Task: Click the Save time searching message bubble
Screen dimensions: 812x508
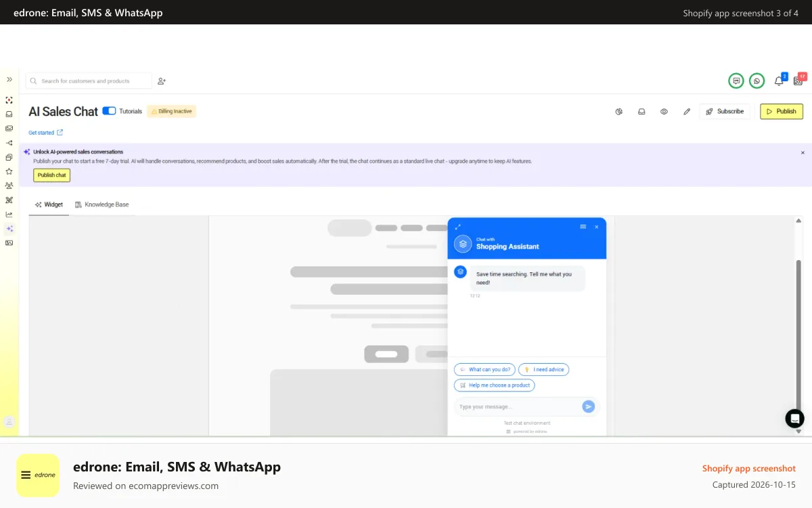Action: [527, 278]
